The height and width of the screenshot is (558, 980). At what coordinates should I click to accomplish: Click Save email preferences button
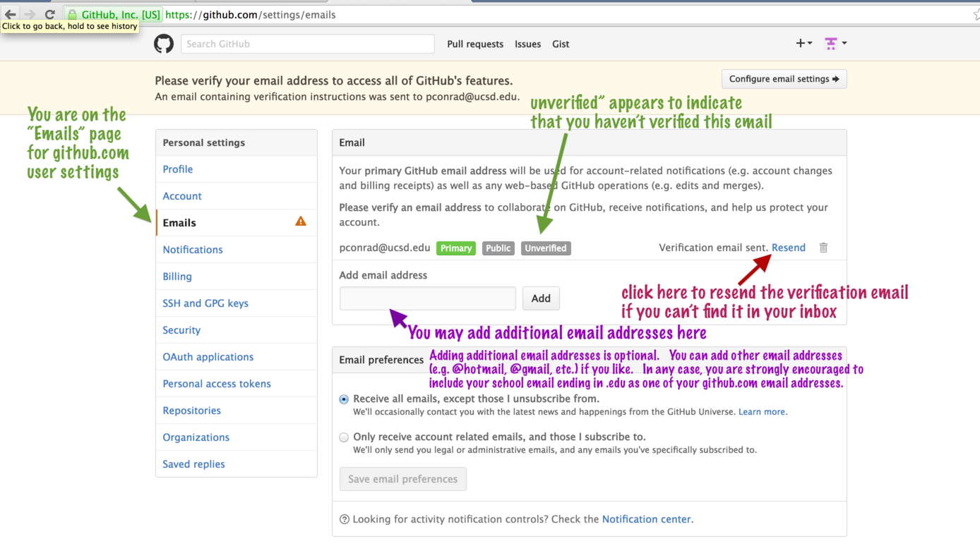[x=403, y=479]
